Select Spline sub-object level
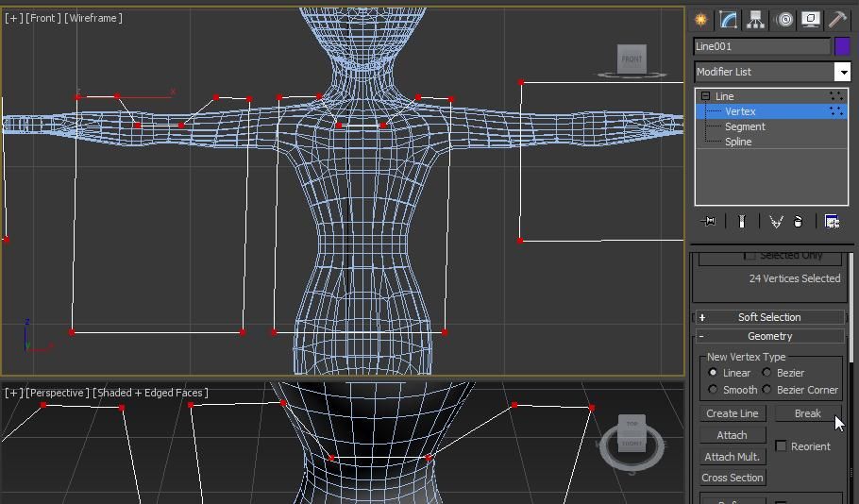859x504 pixels. 738,142
